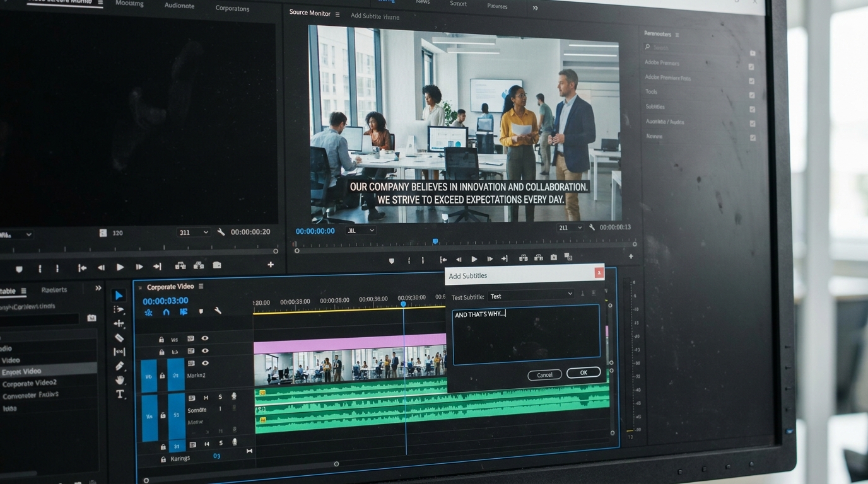Viewport: 868px width, 484px height.
Task: Click OK in Add Subtitles dialog
Action: tap(583, 372)
